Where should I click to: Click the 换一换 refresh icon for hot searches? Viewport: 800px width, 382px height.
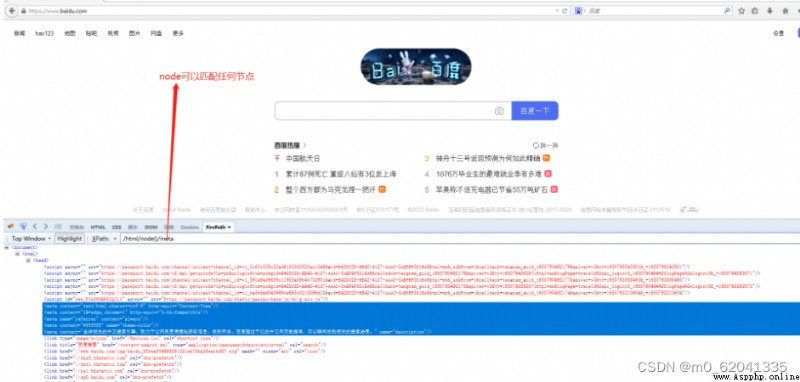pos(535,145)
